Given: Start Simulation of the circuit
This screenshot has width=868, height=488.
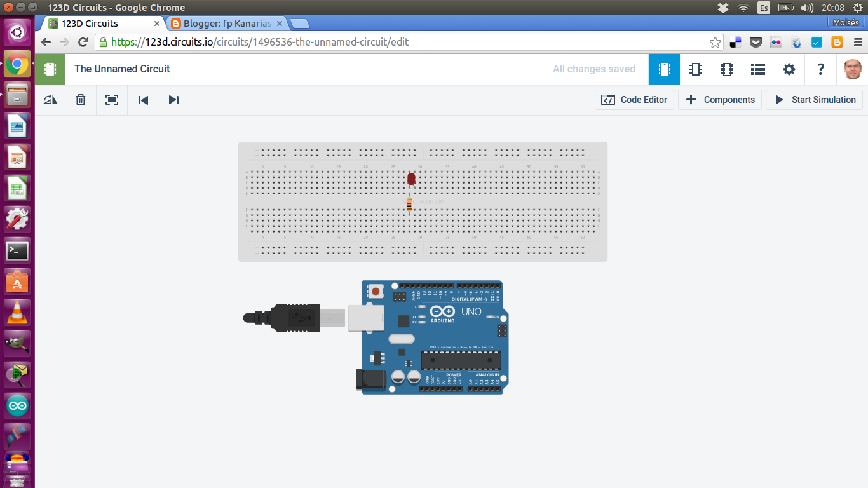Looking at the screenshot, I should click(814, 100).
